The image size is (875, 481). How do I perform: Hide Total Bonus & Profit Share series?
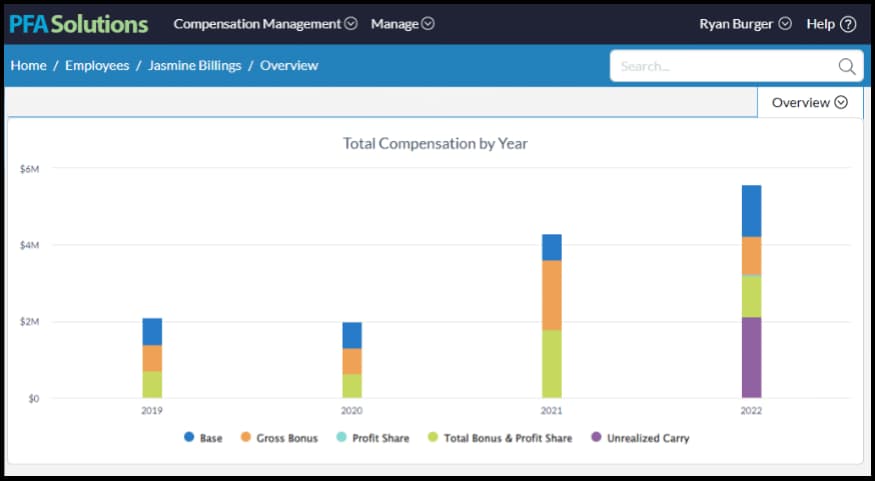pos(499,438)
